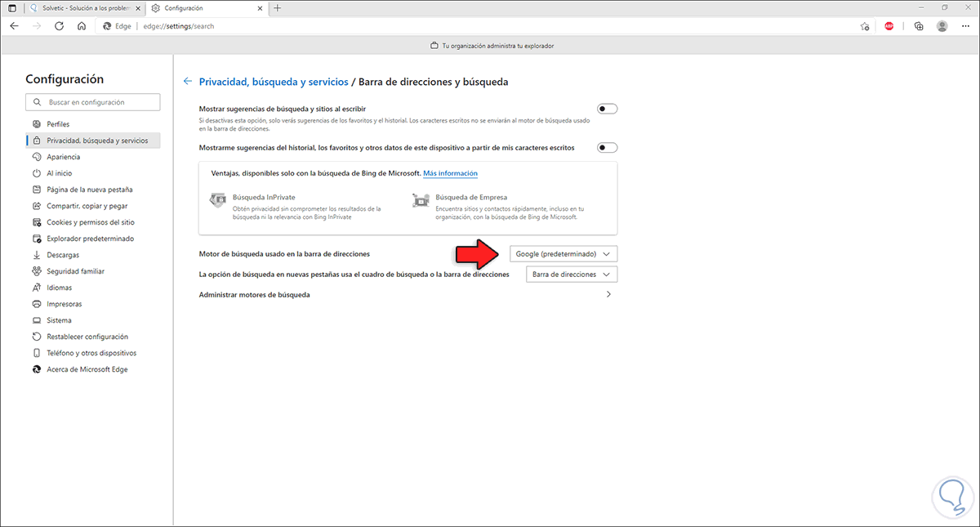Open Privacidad, búsqueda y servicios section
Viewport: 980px width, 527px height.
pos(93,141)
